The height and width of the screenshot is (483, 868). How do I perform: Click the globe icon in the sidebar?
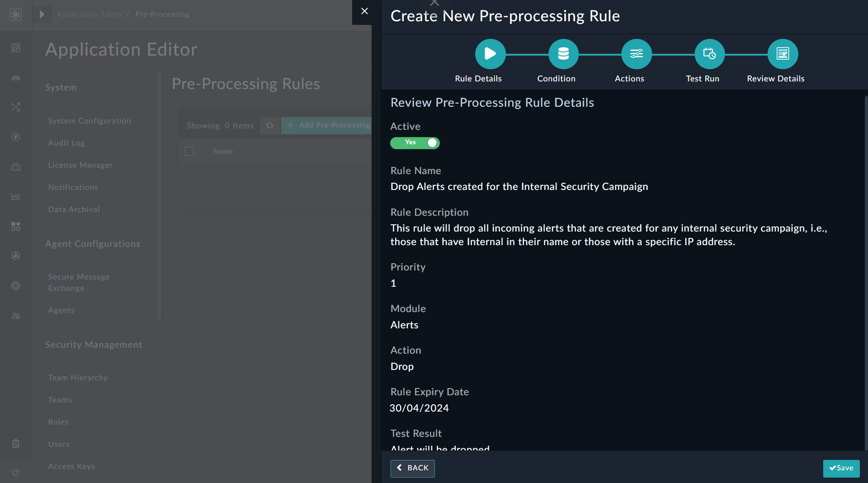(x=15, y=286)
